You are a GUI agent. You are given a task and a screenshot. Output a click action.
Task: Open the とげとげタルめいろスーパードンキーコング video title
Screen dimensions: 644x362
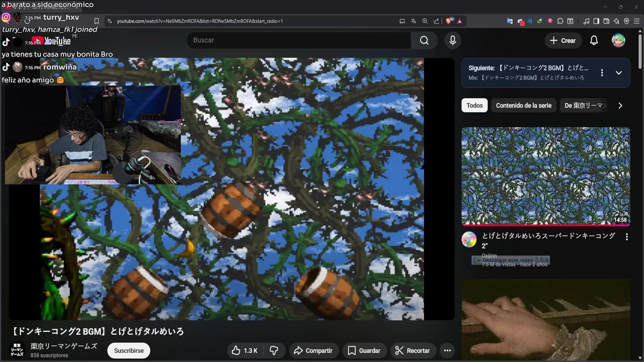click(x=548, y=240)
